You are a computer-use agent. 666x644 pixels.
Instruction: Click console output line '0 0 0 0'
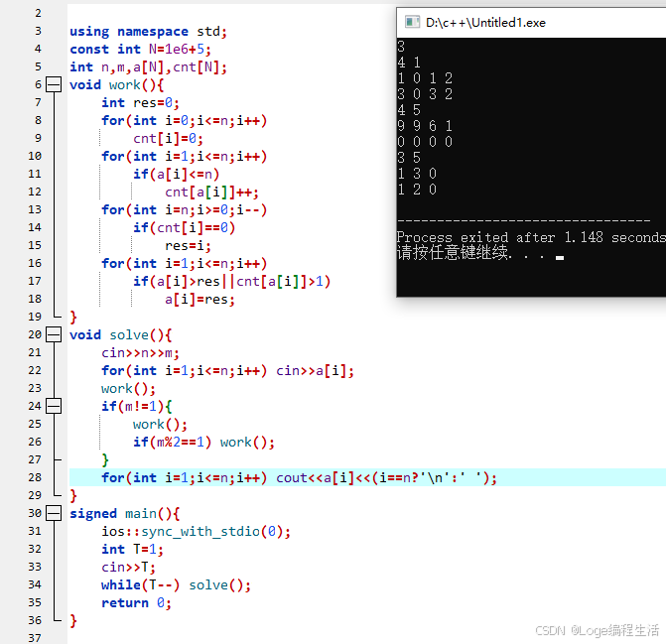425,141
